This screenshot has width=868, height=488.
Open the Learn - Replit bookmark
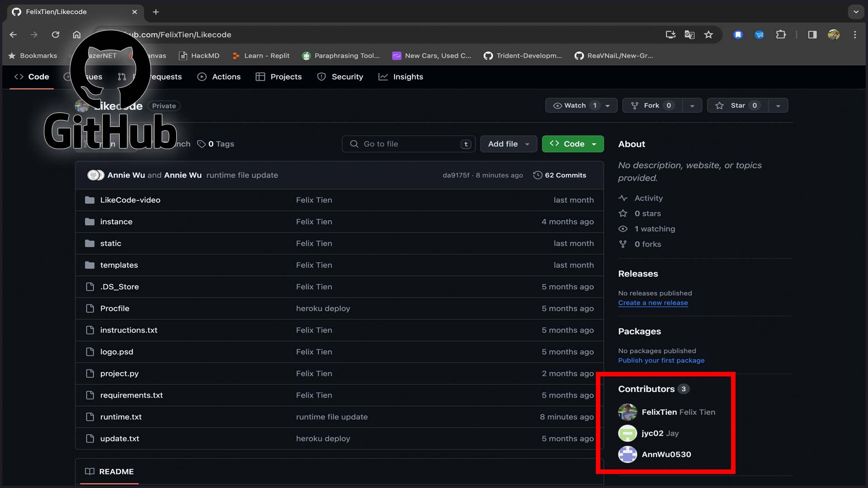[260, 56]
